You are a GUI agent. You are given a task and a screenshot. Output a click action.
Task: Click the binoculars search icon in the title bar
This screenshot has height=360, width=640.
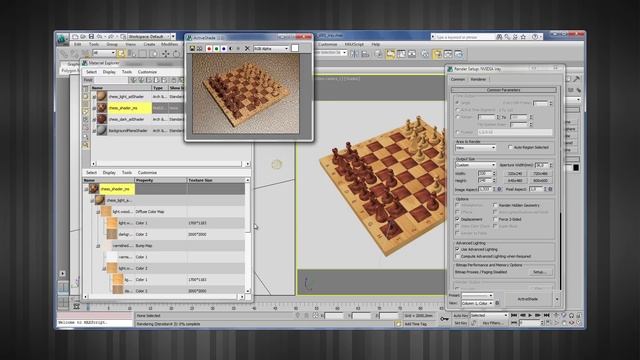point(499,37)
